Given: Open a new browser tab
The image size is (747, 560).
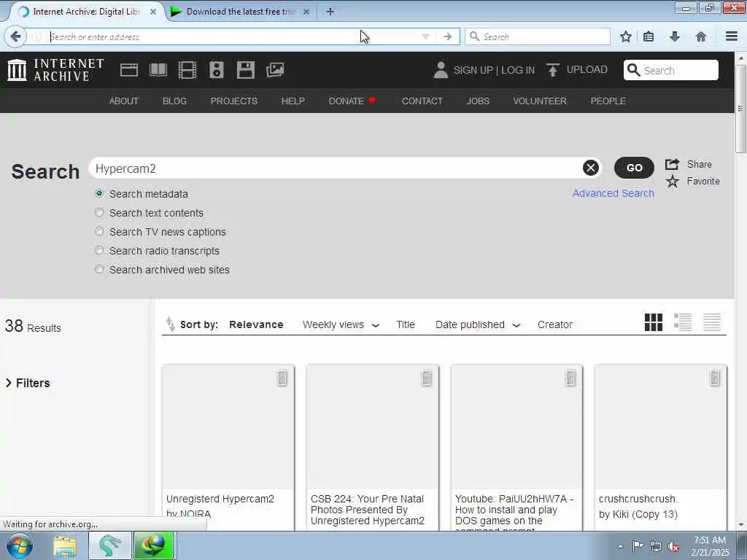Looking at the screenshot, I should 330,12.
